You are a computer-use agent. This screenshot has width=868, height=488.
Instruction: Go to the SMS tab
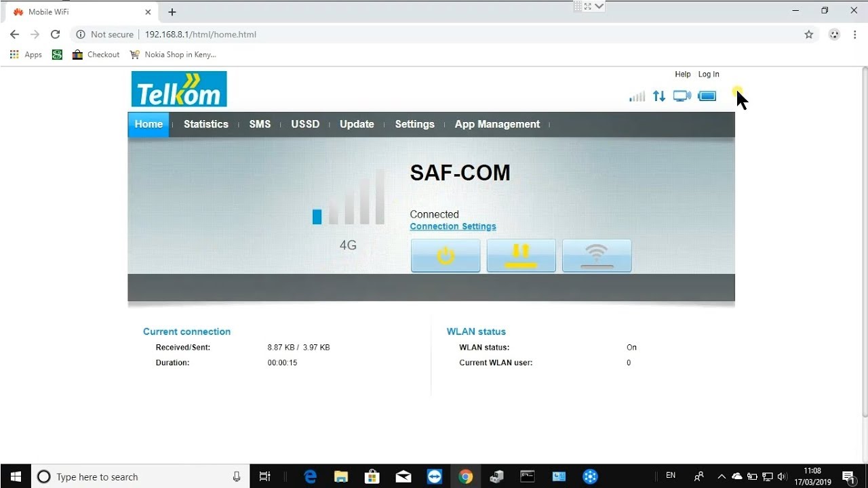[x=260, y=124]
